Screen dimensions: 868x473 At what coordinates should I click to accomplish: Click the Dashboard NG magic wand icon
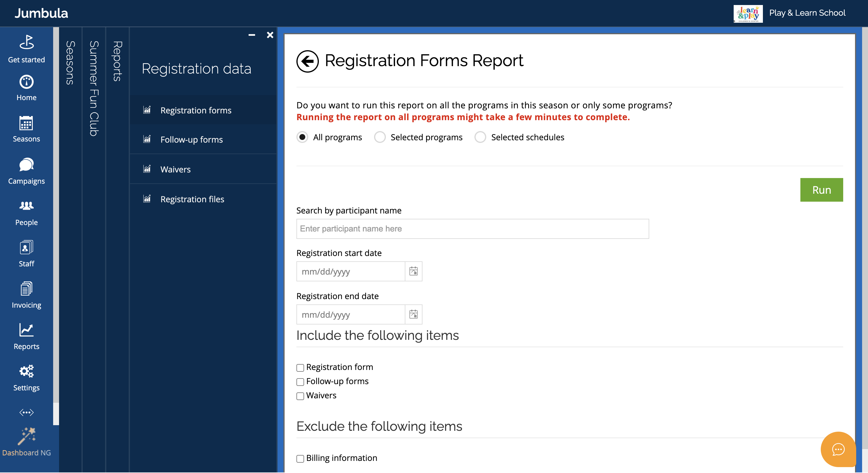(x=26, y=436)
